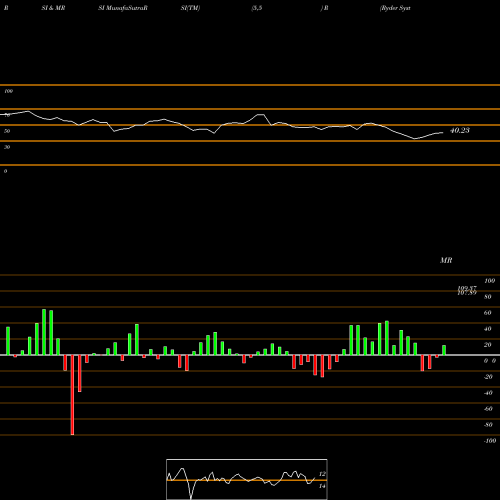Click the tallest red histogram bar

point(72,395)
